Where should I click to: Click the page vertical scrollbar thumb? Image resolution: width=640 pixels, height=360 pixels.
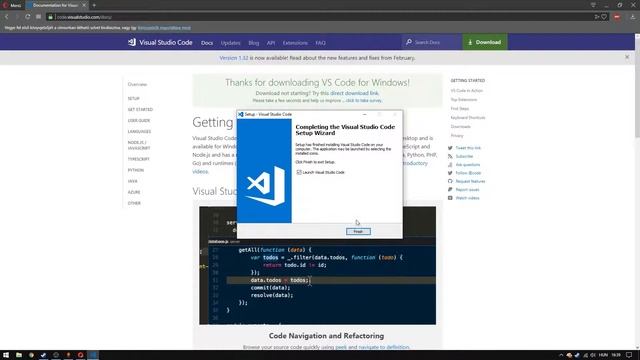click(x=637, y=88)
